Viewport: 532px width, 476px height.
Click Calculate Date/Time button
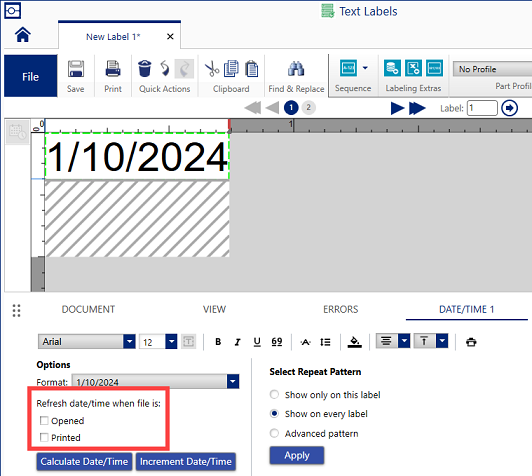pos(84,461)
